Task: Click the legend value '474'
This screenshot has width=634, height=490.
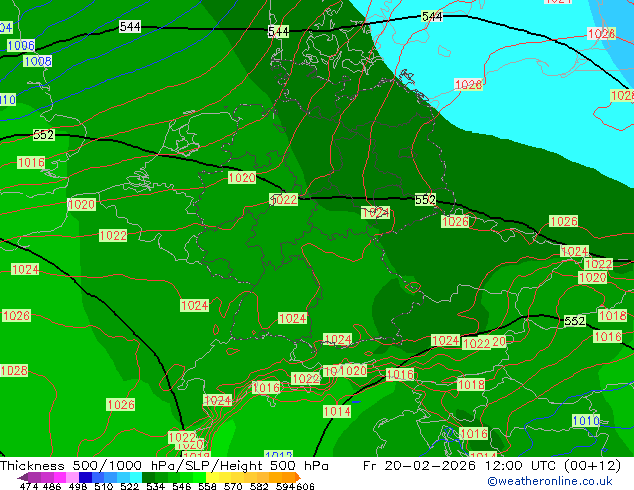Action: 29,486
